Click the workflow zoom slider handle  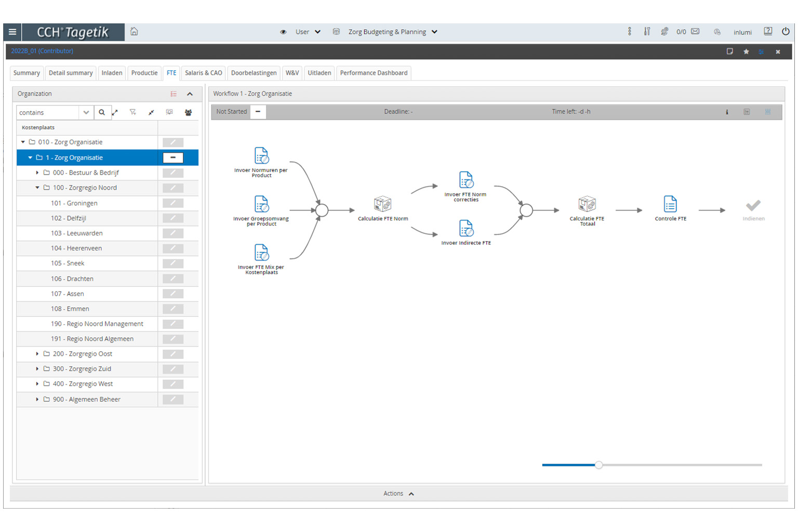598,465
